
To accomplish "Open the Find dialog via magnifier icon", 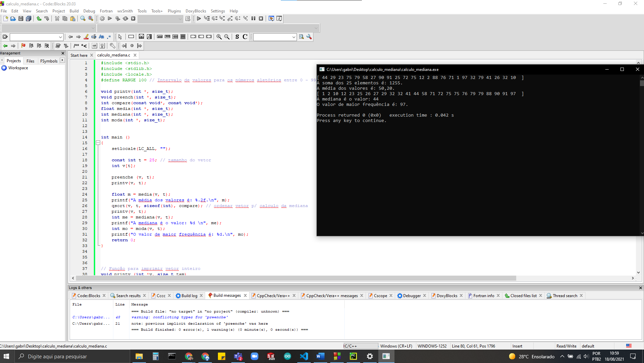I will 82,18.
